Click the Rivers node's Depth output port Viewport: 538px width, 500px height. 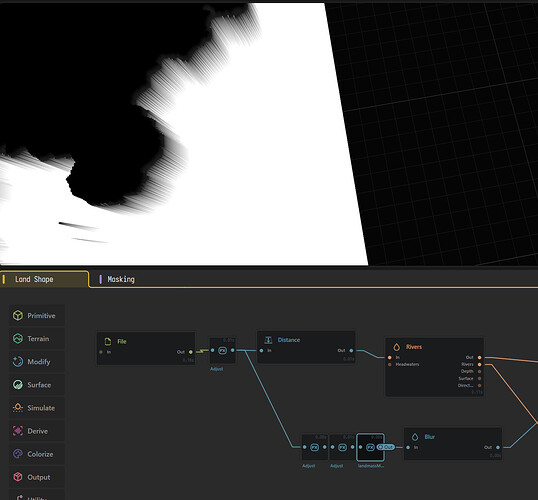coord(479,371)
